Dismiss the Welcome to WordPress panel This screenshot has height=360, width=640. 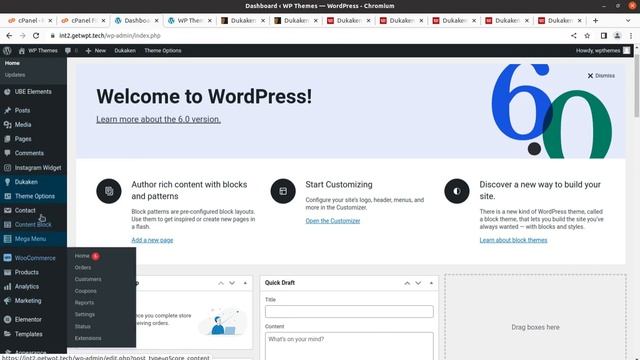click(601, 76)
